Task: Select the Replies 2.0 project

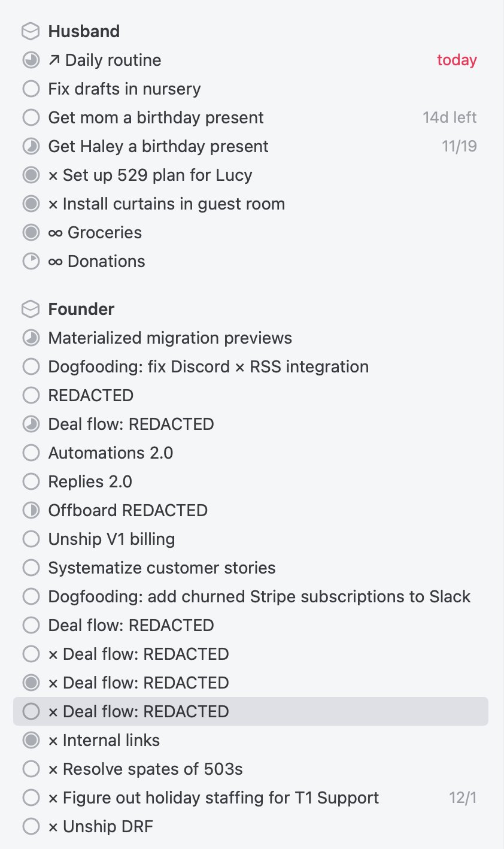Action: (90, 481)
